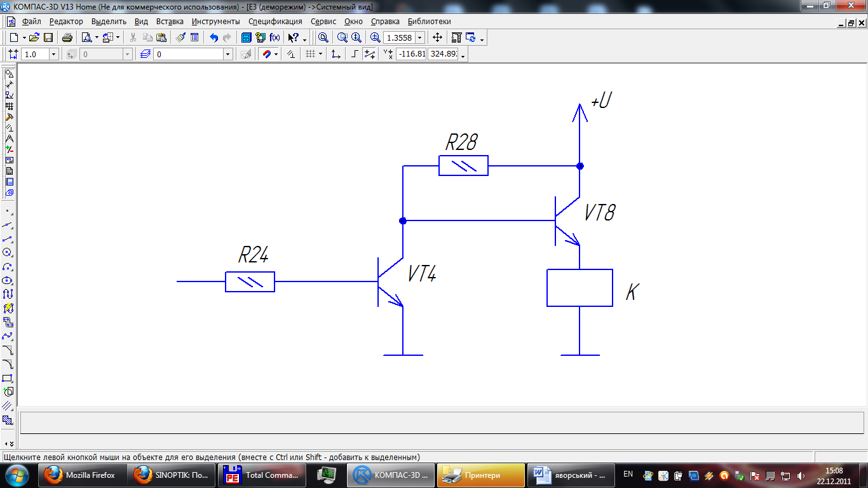Expand the grid settings dropdown arrow
Image resolution: width=868 pixels, height=488 pixels.
coord(320,55)
